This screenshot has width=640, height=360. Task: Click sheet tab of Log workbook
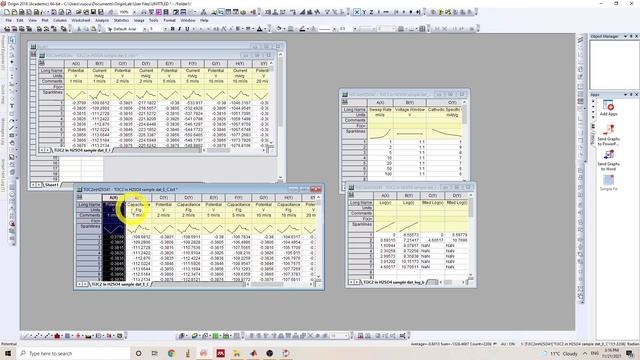(x=394, y=282)
